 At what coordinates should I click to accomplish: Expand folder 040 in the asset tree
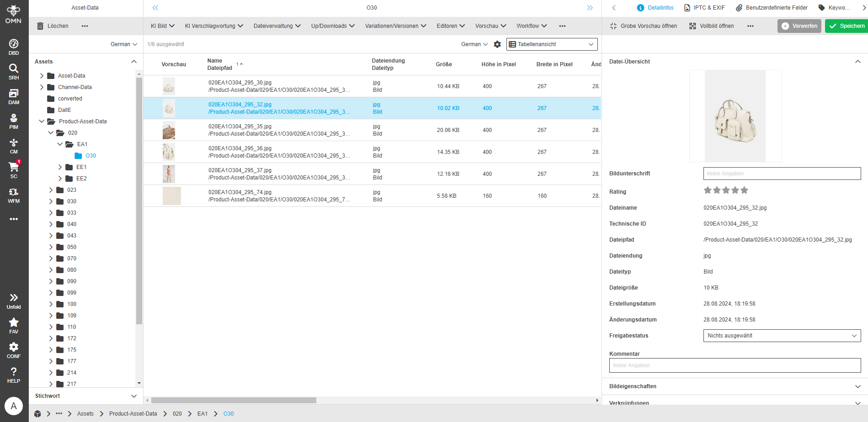click(51, 224)
